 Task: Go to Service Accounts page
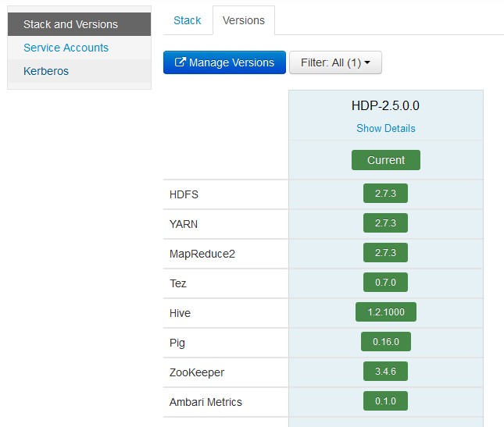[66, 48]
